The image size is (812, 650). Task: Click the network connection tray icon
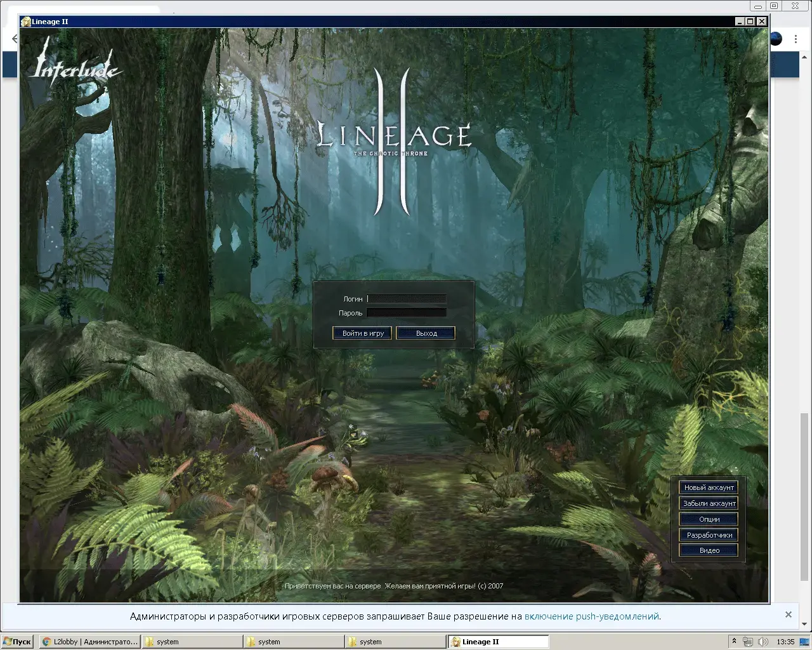(749, 642)
